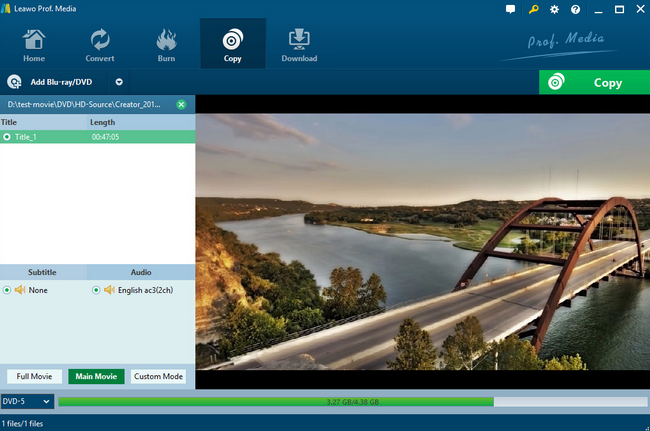Remove loaded source with the green X

pos(181,104)
